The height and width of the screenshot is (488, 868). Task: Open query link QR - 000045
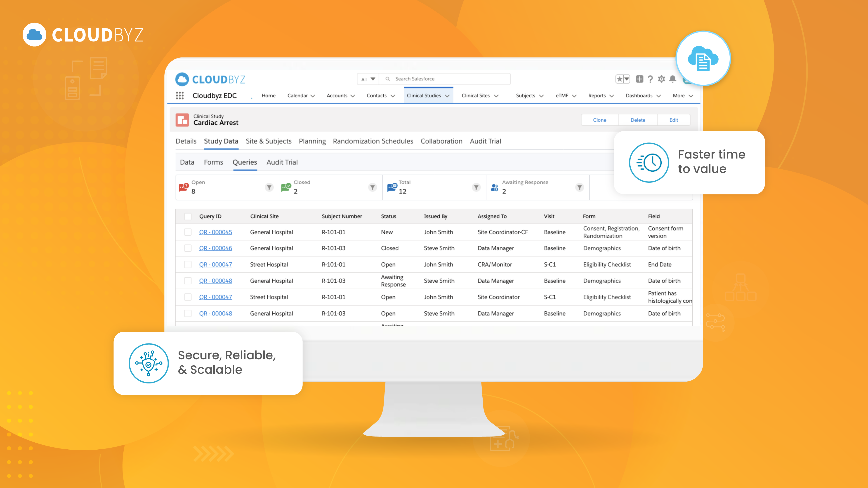click(216, 232)
